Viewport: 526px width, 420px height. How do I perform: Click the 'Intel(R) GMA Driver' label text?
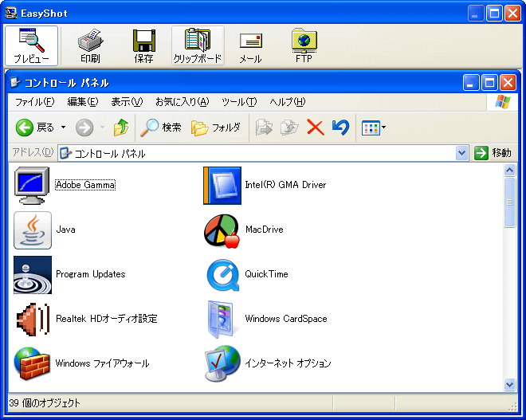(x=285, y=185)
